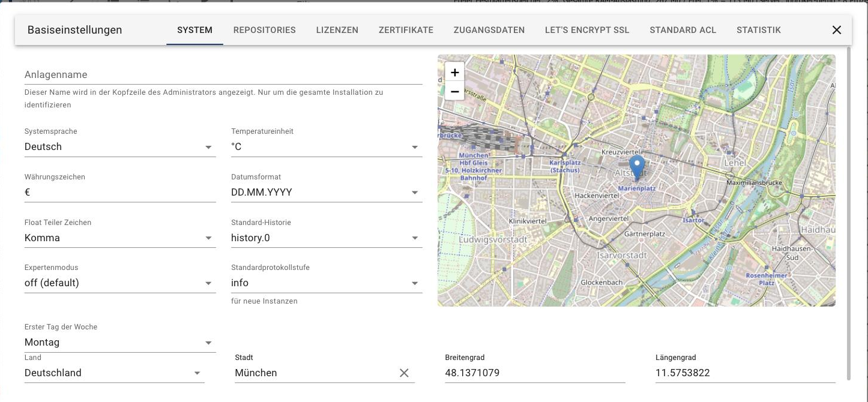
Task: Open the Temperatureinheit dropdown
Action: pos(327,147)
